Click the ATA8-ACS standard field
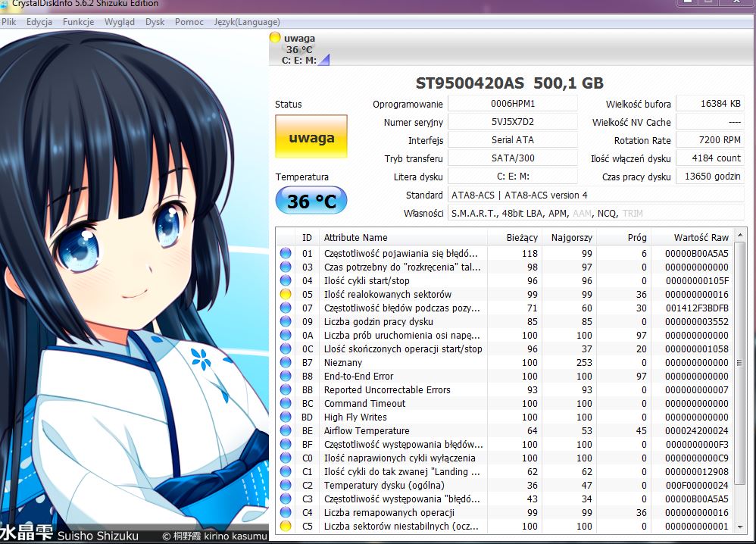 pos(596,195)
